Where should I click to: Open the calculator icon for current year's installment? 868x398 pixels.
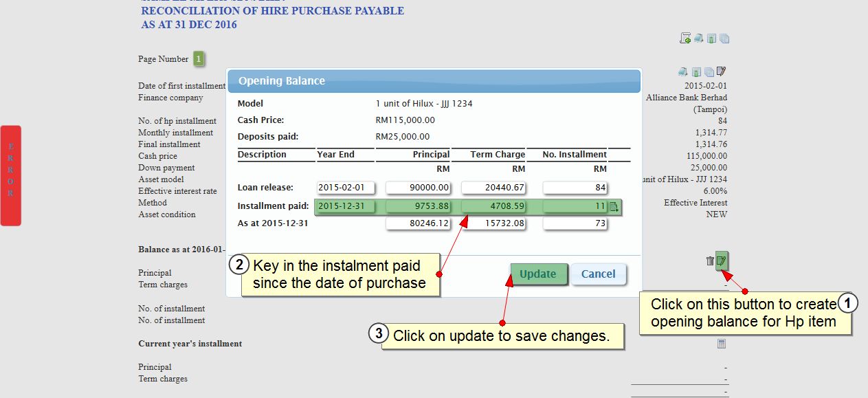pos(721,344)
